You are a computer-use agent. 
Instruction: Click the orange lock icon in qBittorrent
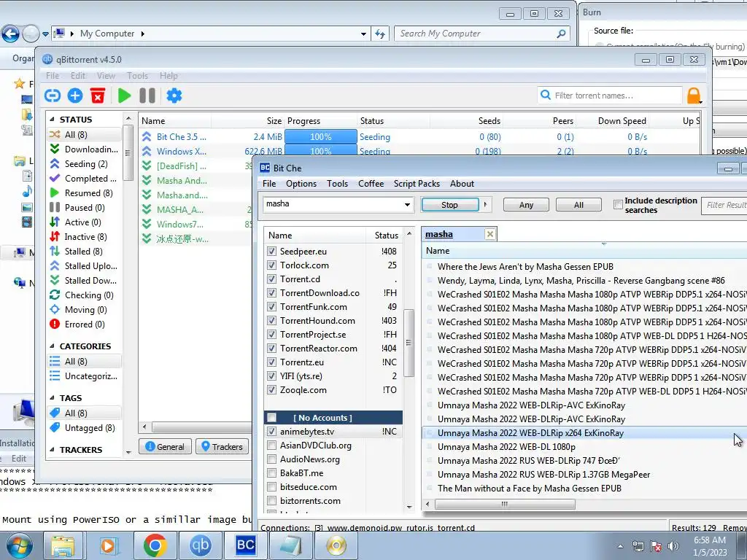(694, 96)
